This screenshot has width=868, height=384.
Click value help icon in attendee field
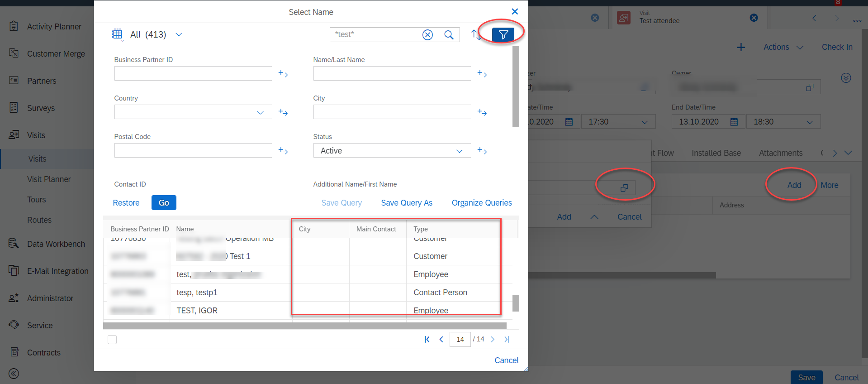(624, 187)
